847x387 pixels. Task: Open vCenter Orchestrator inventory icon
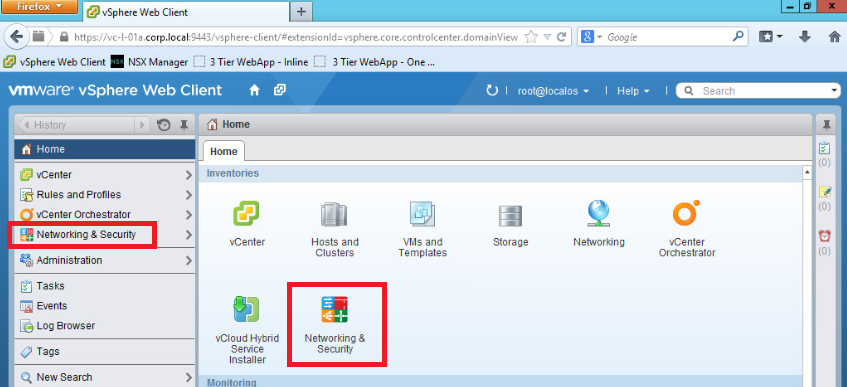click(687, 213)
